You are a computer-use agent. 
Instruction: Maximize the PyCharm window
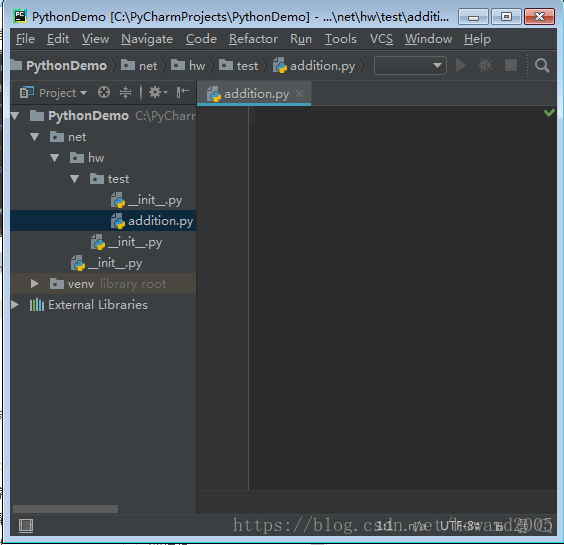506,17
